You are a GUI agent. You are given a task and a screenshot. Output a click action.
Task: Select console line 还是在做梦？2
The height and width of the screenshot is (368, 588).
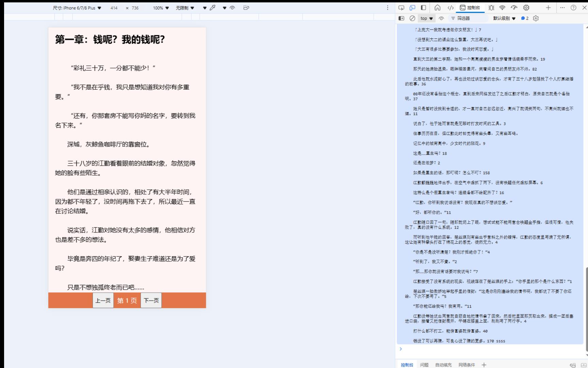(427, 163)
